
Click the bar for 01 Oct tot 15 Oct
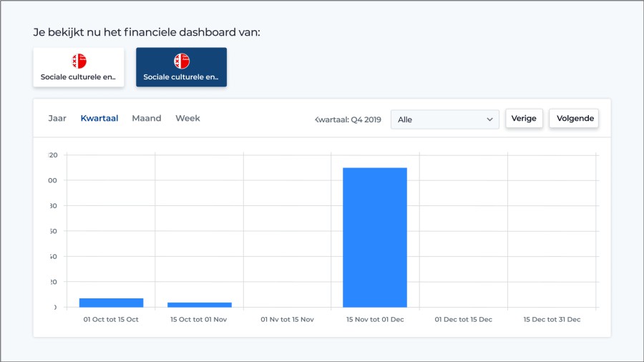[x=111, y=303]
